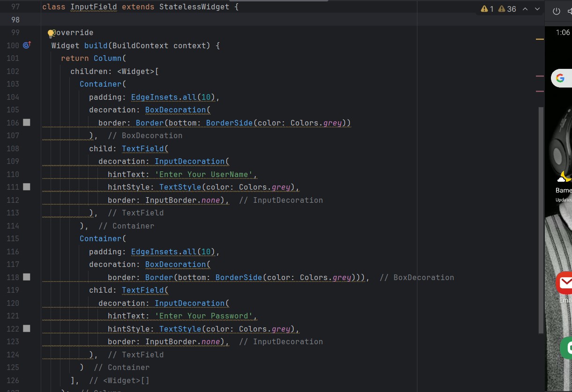
Task: Open grey color swatch on line 122
Action: tap(27, 328)
